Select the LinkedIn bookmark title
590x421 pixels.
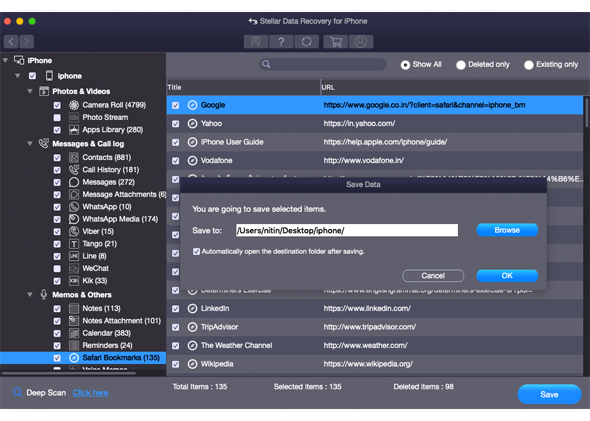[x=215, y=309]
